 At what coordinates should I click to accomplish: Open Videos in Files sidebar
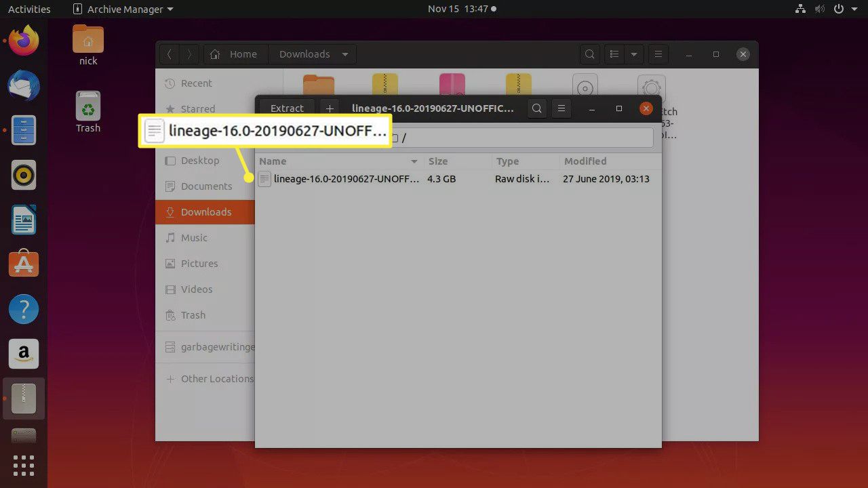[x=205, y=289]
